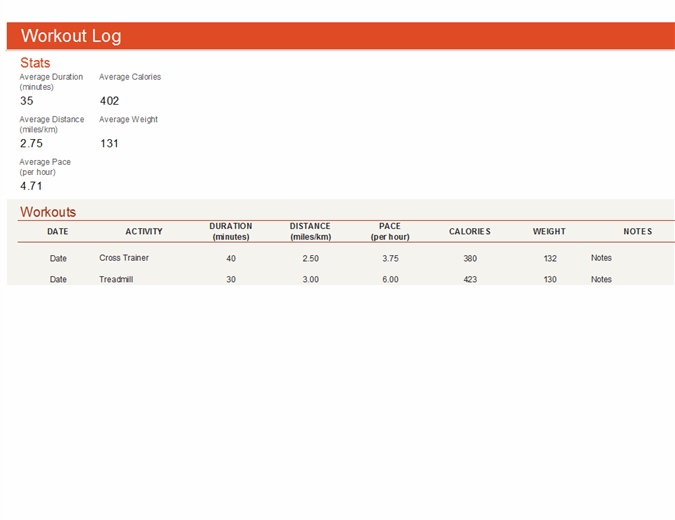Click the Date cell in Treadmill row

click(58, 279)
